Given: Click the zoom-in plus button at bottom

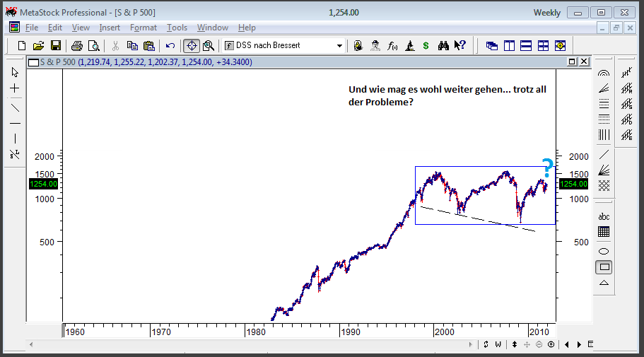Looking at the screenshot, I should [x=551, y=344].
